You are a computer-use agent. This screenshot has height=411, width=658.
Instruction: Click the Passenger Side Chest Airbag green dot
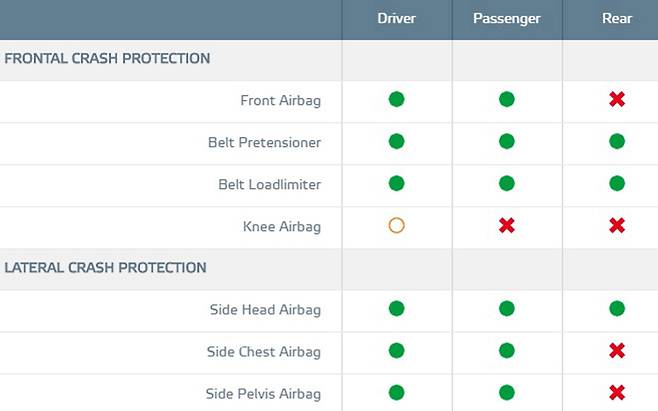[507, 351]
